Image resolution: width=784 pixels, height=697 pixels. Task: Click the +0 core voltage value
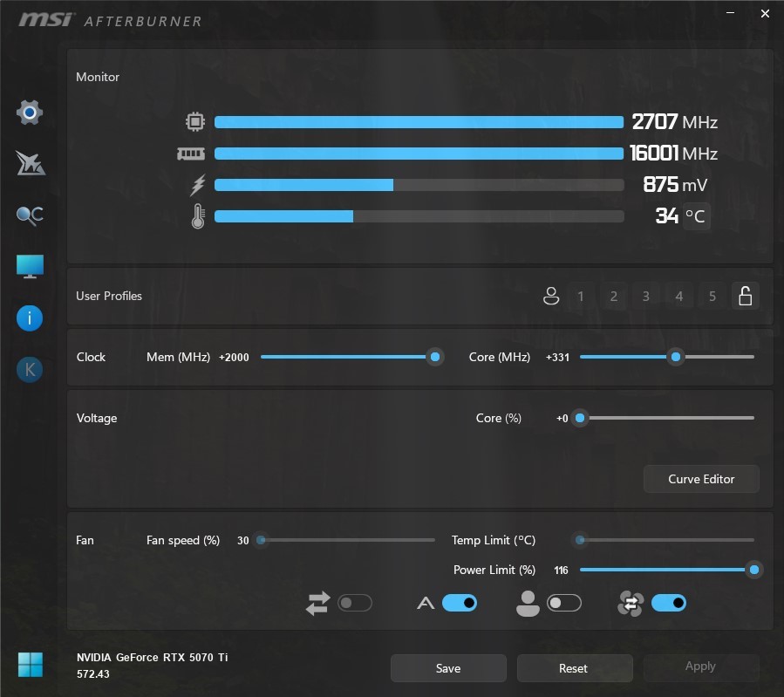562,418
